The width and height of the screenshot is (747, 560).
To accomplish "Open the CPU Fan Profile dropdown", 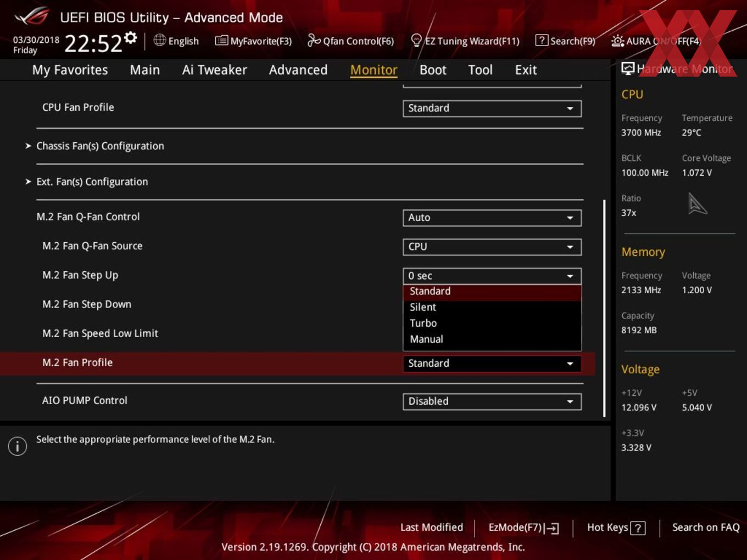I will click(492, 108).
